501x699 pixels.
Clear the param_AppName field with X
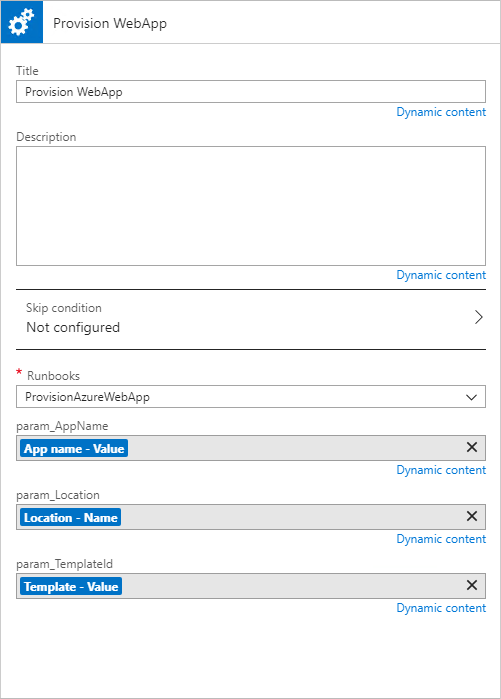(x=472, y=447)
